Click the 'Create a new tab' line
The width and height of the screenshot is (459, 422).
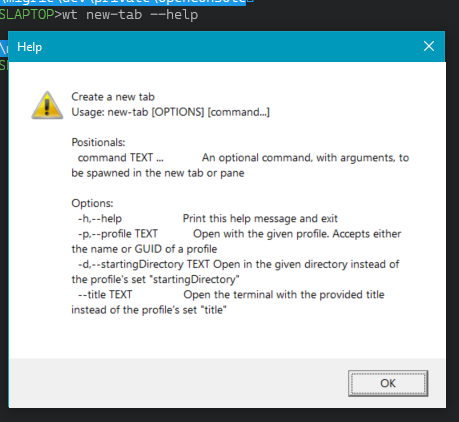pos(113,97)
